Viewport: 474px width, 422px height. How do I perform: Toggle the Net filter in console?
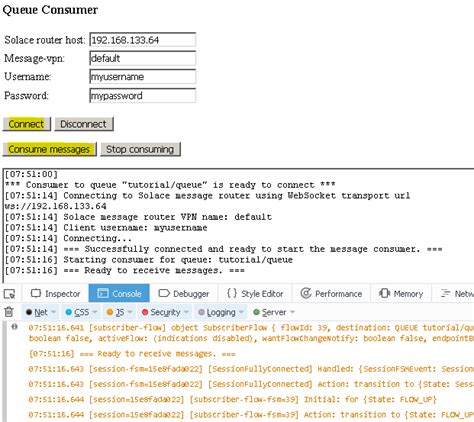click(x=37, y=312)
